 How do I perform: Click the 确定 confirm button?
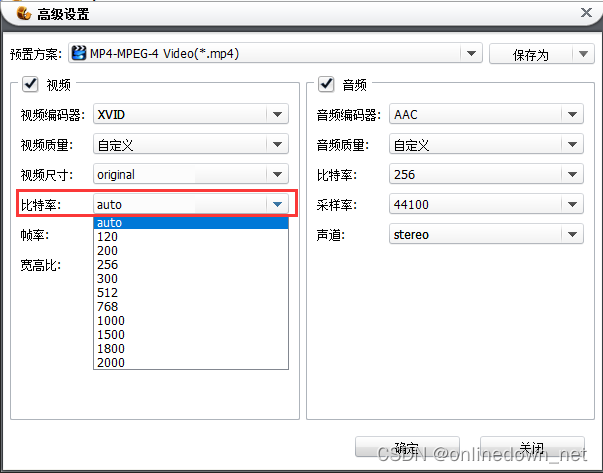click(407, 447)
